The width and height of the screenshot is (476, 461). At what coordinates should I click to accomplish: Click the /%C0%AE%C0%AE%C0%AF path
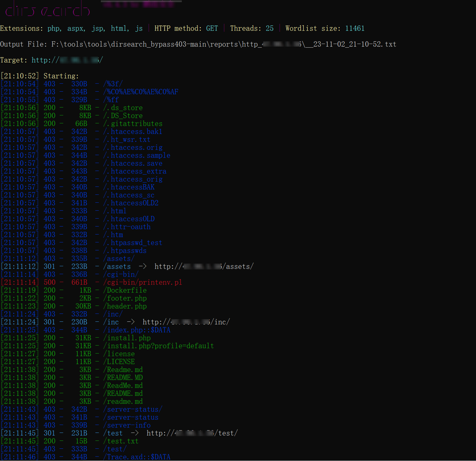[x=140, y=92]
